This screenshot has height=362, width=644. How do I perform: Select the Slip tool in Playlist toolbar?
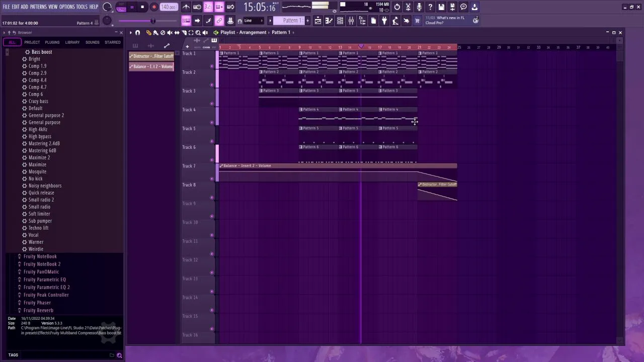tap(177, 33)
